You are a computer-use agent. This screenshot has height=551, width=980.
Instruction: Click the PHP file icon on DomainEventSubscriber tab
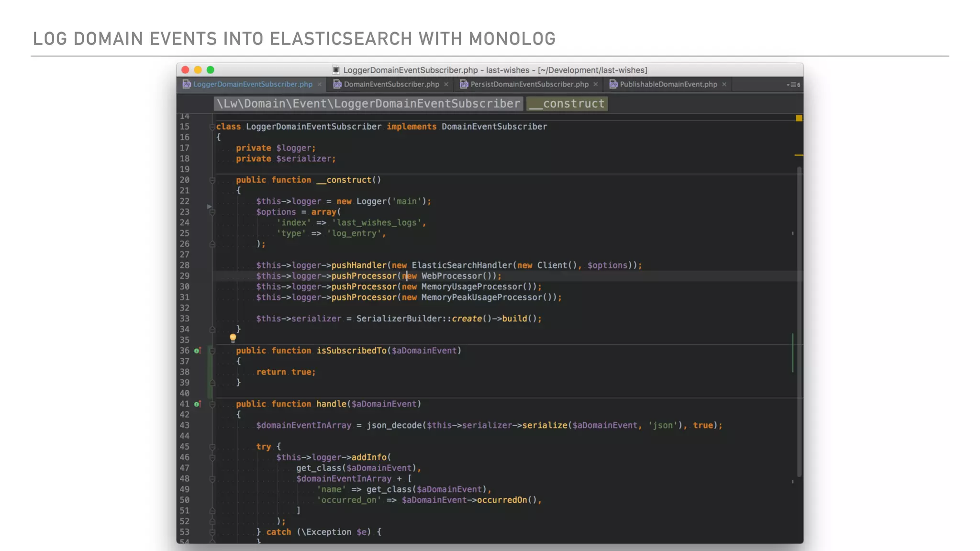(x=337, y=84)
